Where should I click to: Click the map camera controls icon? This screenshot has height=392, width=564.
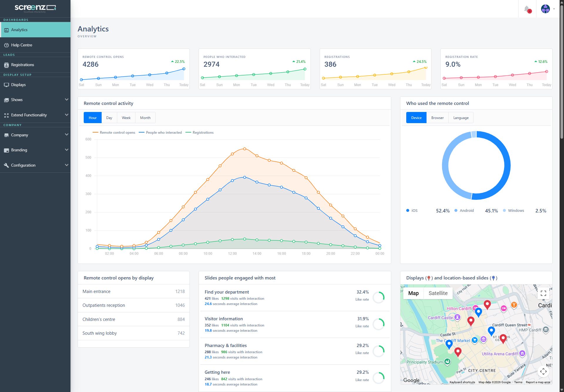(543, 371)
